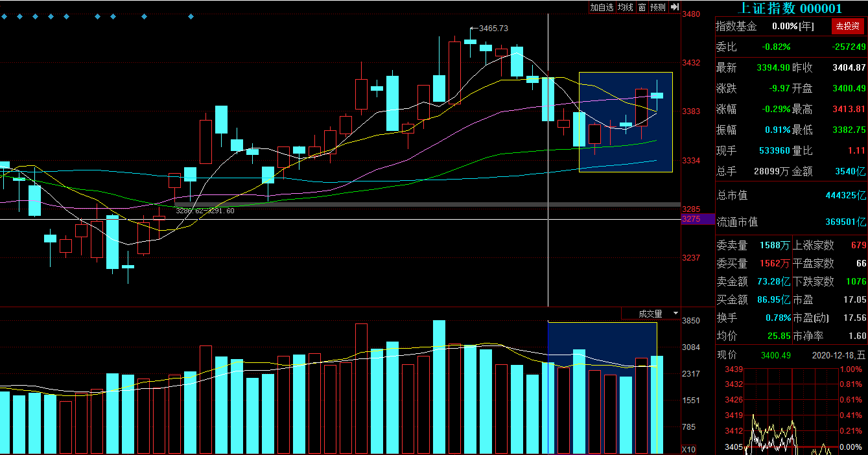
Task: Click the leftmost blue diamond info marker
Action: 3,16
